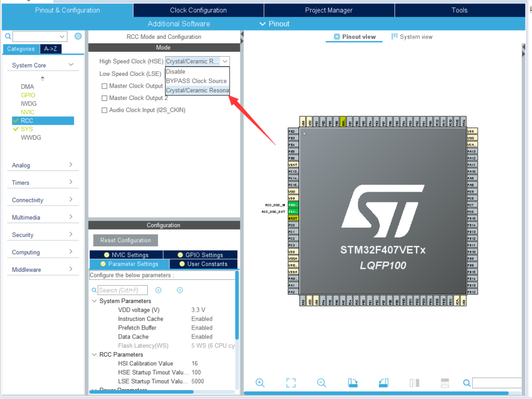
Task: Expand the Timers category
Action: [x=71, y=182]
